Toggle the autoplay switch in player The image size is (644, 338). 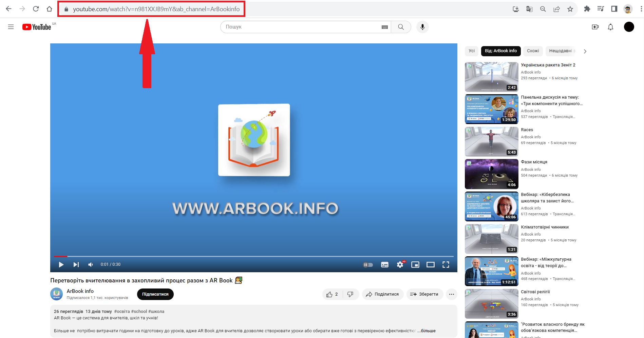tap(368, 265)
